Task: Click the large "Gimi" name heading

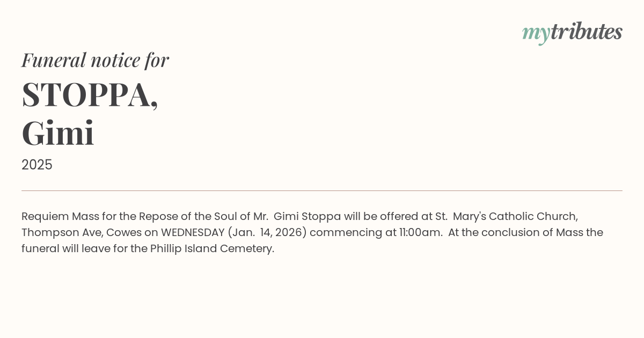Action: tap(58, 133)
